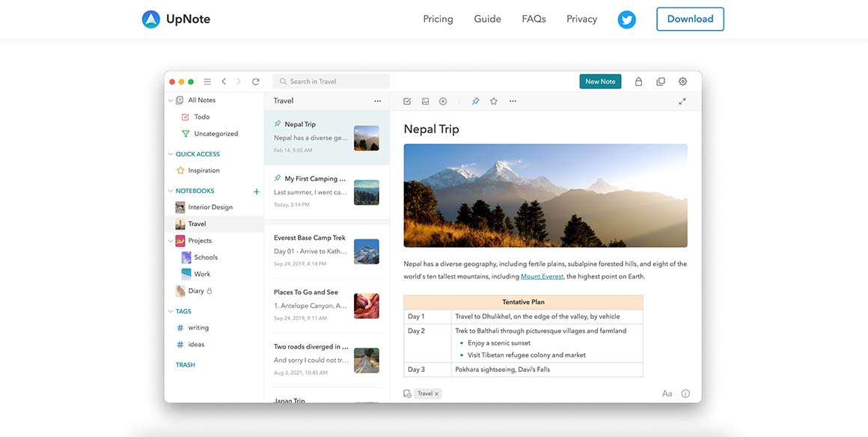Open note info circle icon

[685, 394]
